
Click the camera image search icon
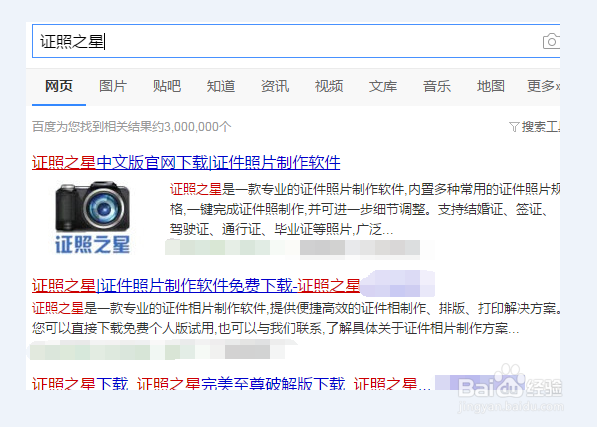[x=551, y=41]
